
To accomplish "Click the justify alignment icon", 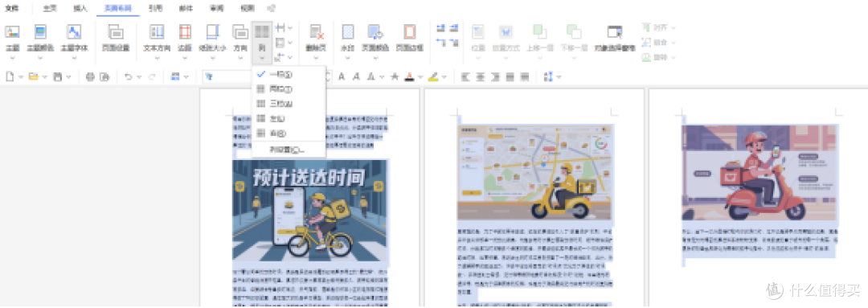I will 510,76.
